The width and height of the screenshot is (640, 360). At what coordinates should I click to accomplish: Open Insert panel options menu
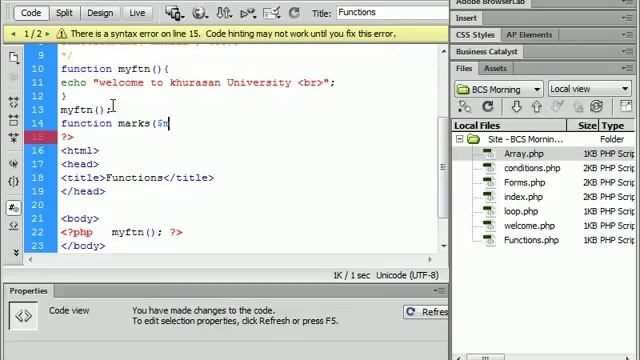coord(627,18)
